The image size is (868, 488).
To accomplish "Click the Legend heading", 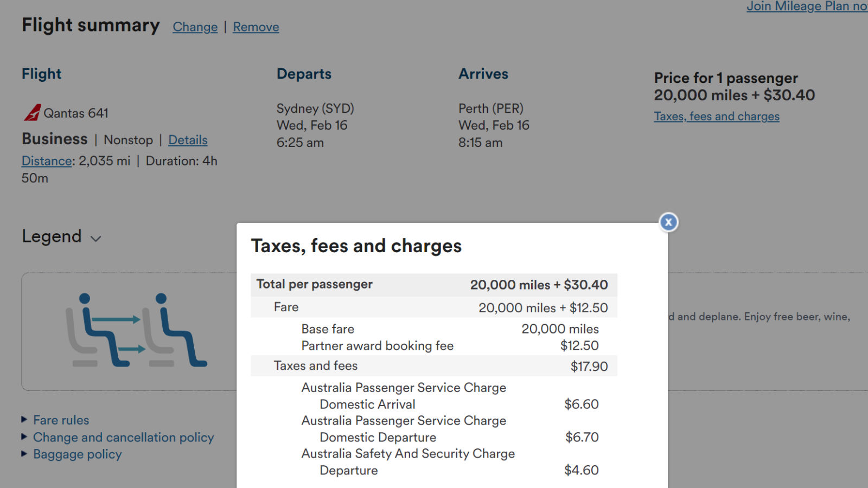I will [52, 236].
